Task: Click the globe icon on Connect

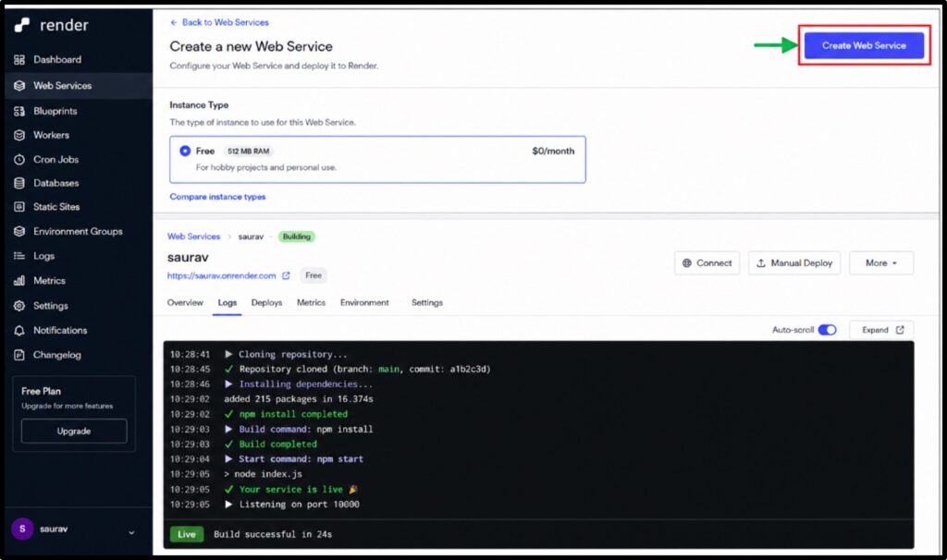Action: coord(687,263)
